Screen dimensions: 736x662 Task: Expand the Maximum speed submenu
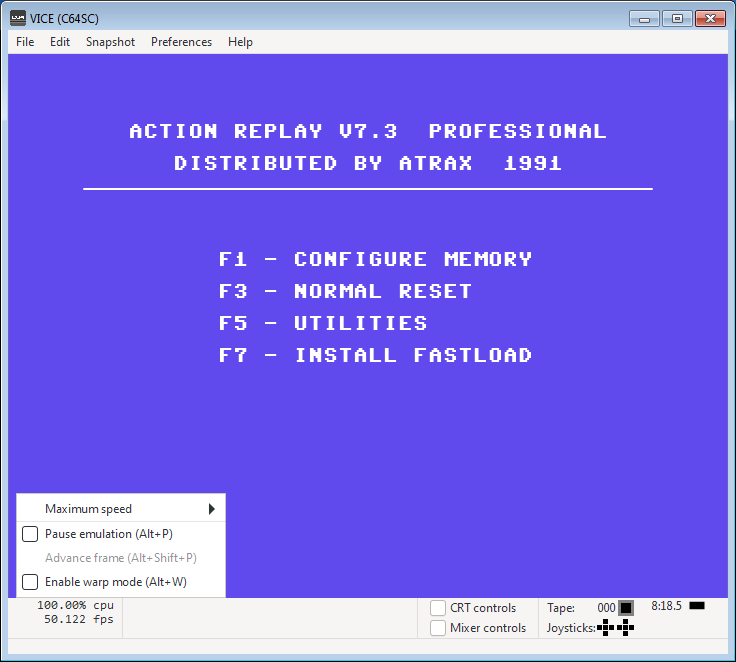point(121,508)
